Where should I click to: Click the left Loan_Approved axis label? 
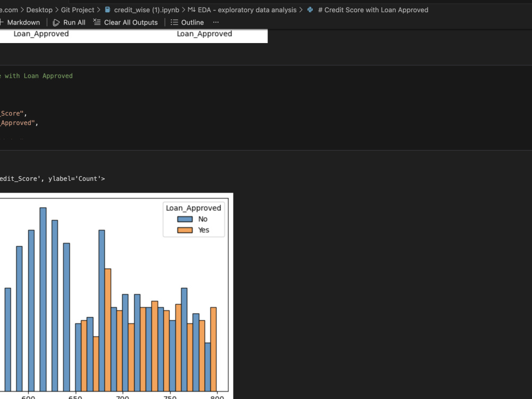(x=41, y=34)
